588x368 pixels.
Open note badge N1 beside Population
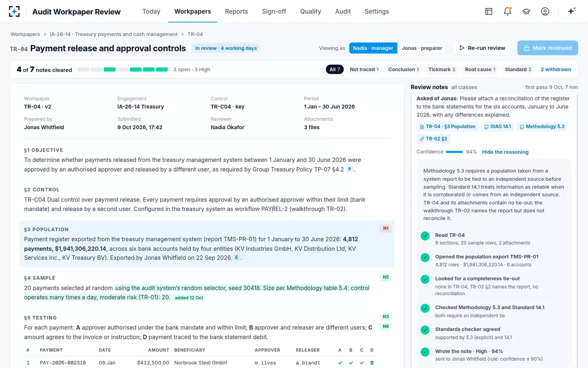pos(386,228)
